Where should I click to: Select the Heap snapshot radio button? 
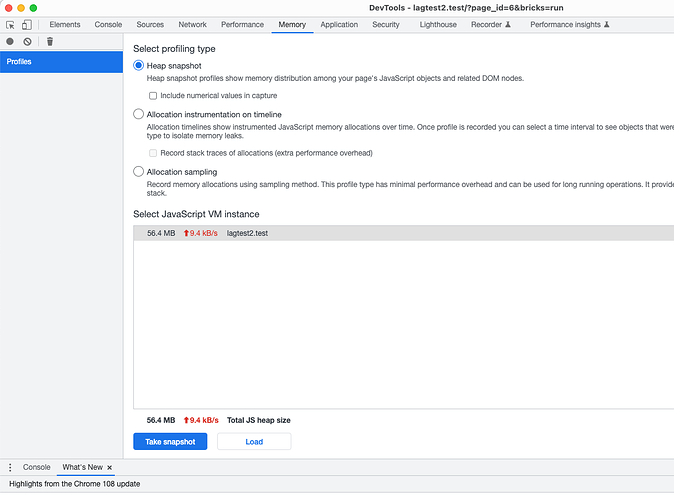(139, 65)
